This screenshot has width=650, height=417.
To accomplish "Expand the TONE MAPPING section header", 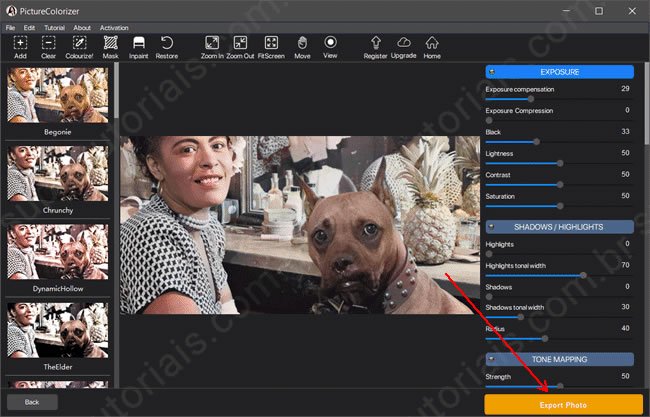I will [x=559, y=359].
